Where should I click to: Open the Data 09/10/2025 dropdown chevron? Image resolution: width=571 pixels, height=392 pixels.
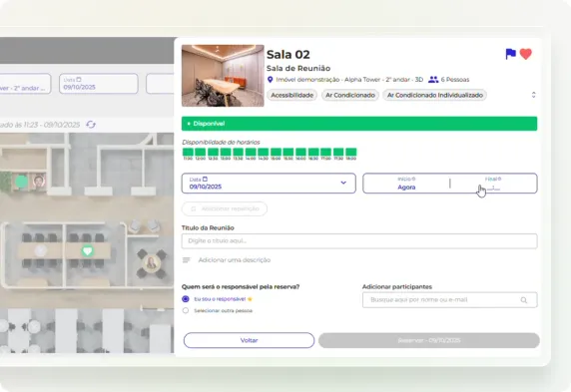click(343, 183)
